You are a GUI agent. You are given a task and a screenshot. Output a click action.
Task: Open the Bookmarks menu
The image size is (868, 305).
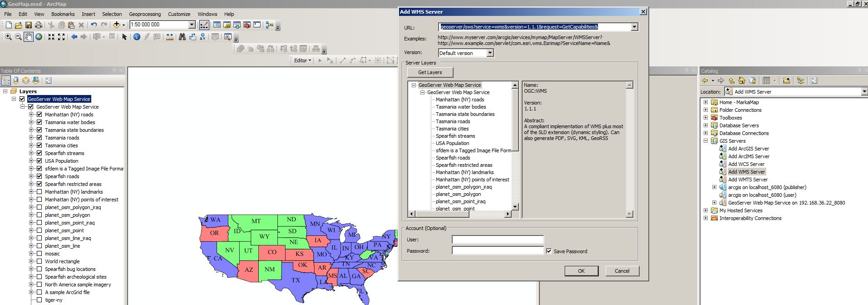63,14
